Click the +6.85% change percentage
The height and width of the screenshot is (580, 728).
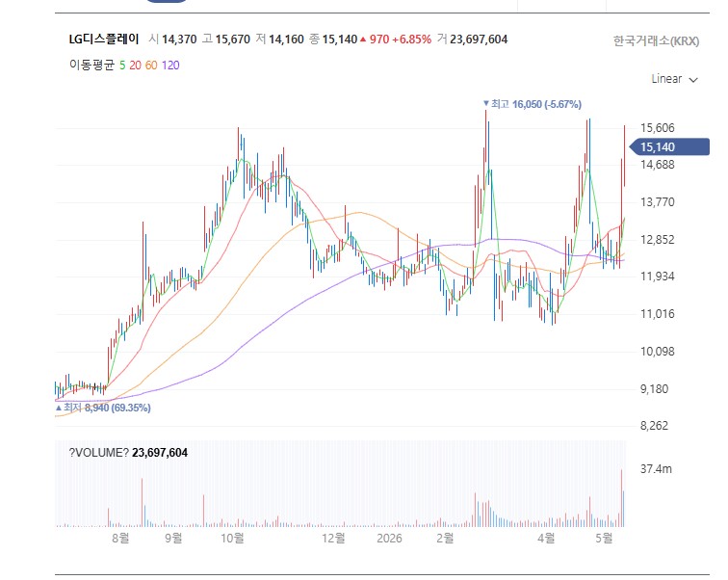(412, 40)
